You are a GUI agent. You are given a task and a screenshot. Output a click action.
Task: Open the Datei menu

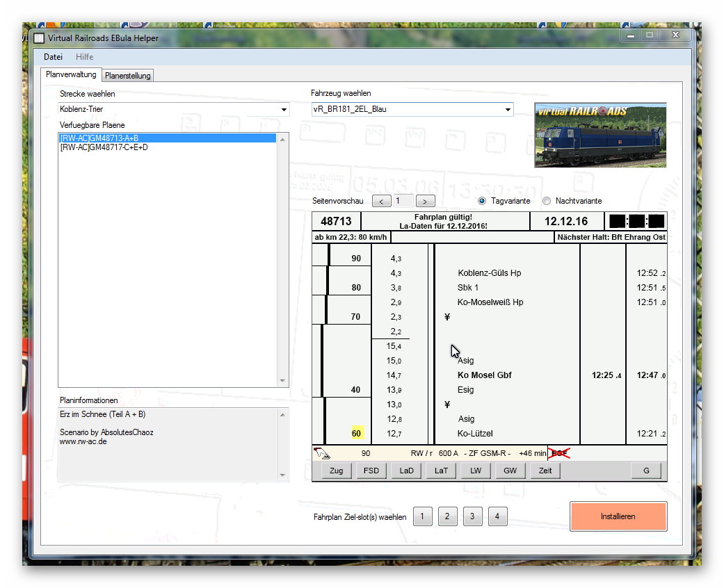[53, 57]
